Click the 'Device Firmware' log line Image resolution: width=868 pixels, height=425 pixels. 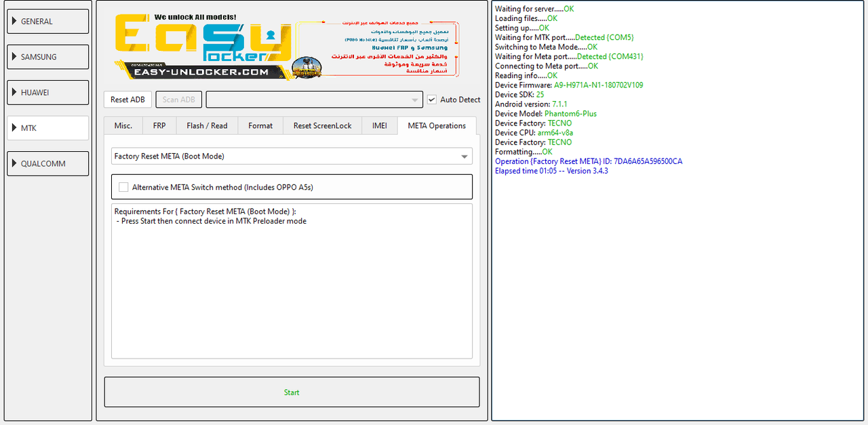point(569,85)
